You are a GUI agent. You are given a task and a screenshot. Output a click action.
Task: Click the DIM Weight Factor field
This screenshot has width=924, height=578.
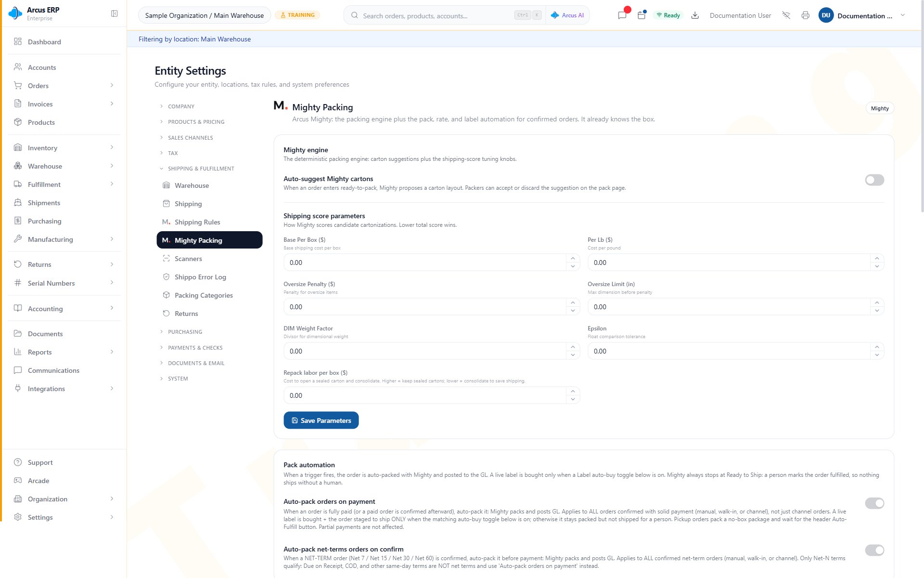432,351
